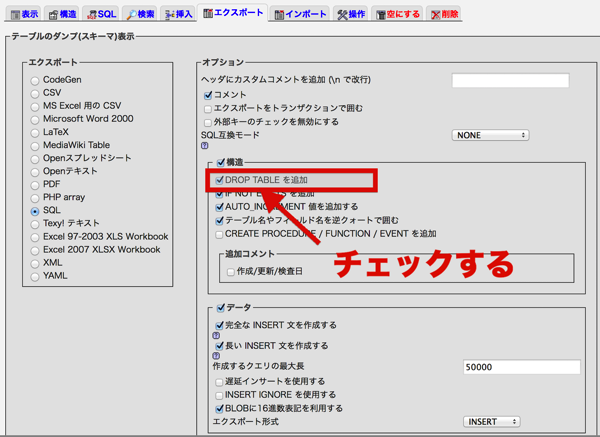The height and width of the screenshot is (437, 600).
Task: Select Excel 97-2003 XLS Workbook
Action: coord(35,237)
